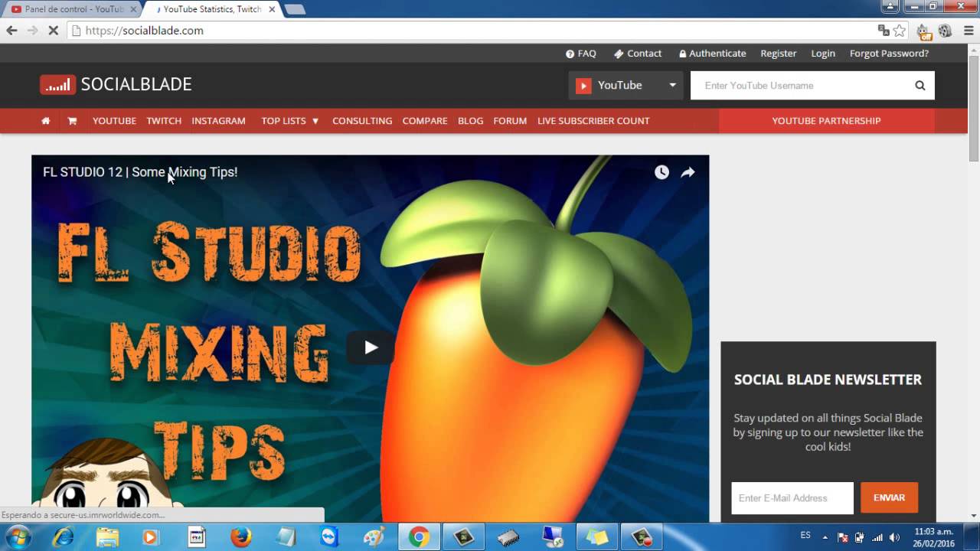Screen dimensions: 980x551
Task: Submit search with the magnifier icon
Action: click(x=920, y=86)
